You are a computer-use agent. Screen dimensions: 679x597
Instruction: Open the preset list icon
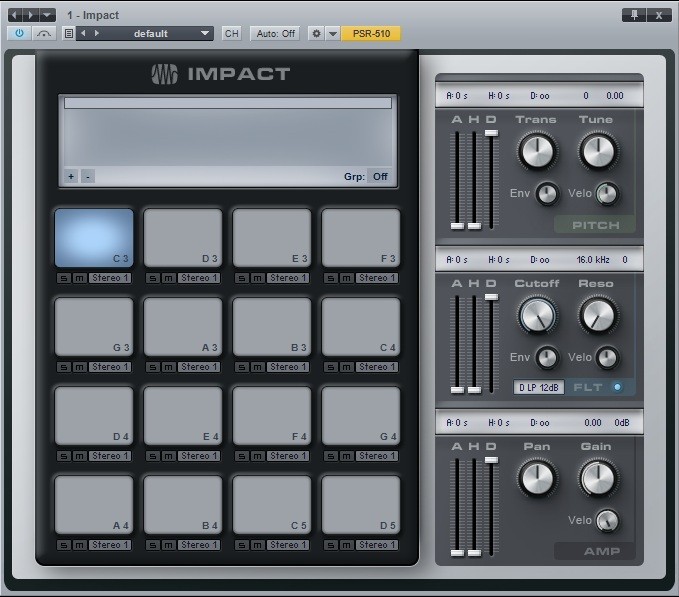(68, 33)
